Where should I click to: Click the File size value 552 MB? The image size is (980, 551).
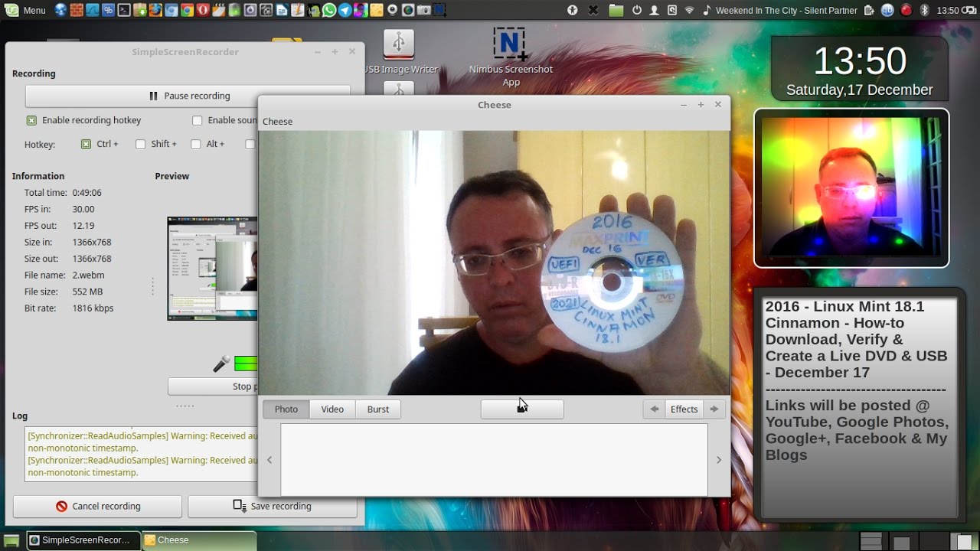tap(87, 292)
